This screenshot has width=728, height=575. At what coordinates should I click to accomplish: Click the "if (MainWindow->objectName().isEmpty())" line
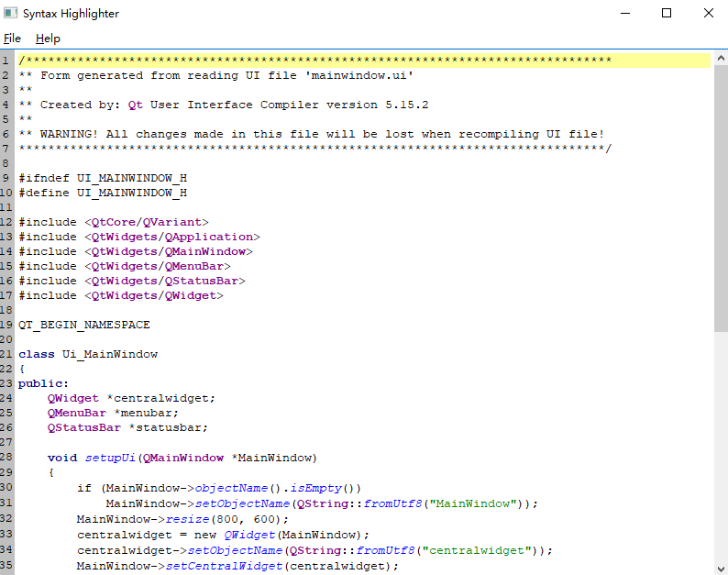point(219,488)
